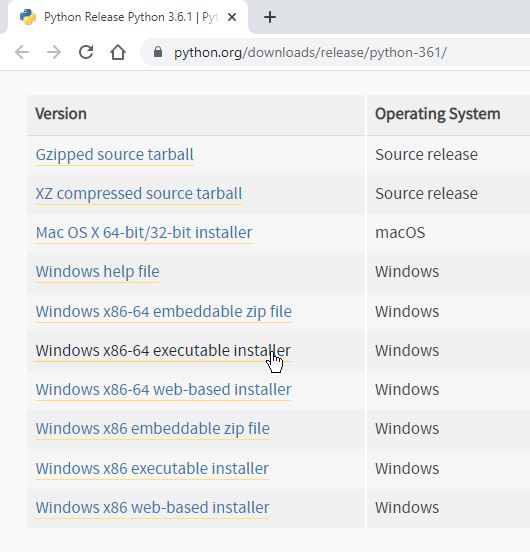Open Windows x86-64 web-based installer link
Screen dimensions: 530x552
[163, 390]
